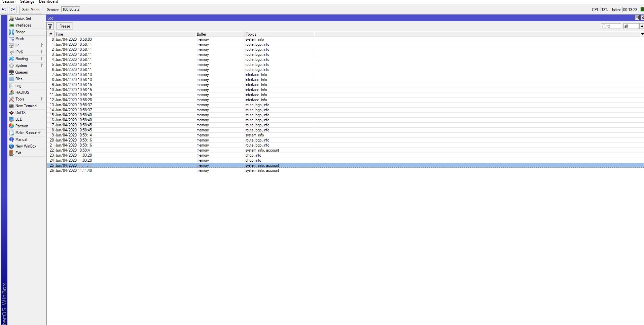This screenshot has width=644, height=325.
Task: Launch the New Terminal icon
Action: [x=11, y=106]
